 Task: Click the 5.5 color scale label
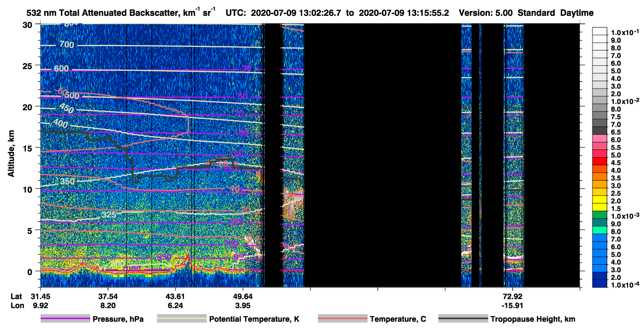click(x=616, y=147)
